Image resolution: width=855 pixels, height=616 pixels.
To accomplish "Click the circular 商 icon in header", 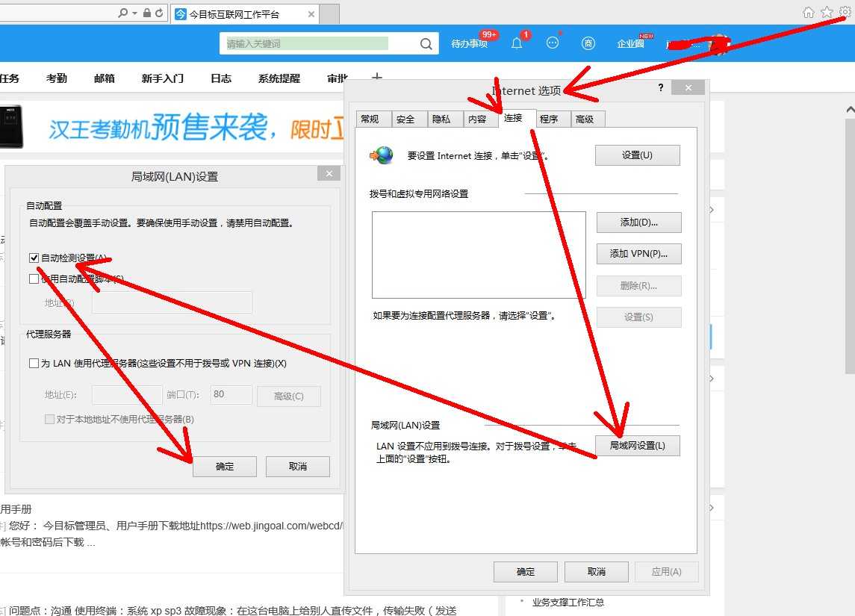I will click(x=588, y=43).
